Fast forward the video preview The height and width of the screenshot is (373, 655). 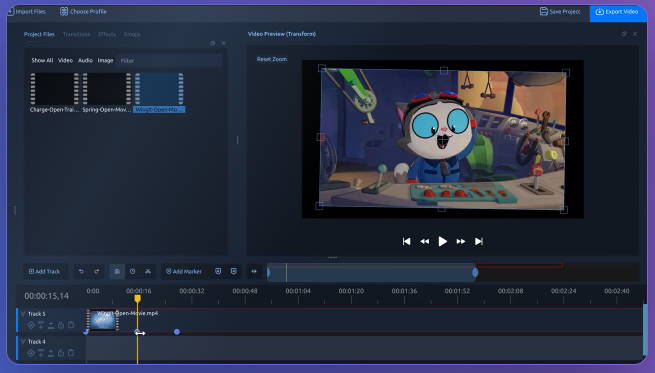click(x=461, y=241)
